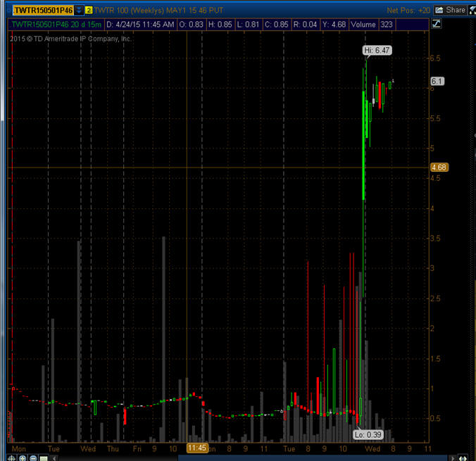This screenshot has height=461, width=476.
Task: Click the yellow-green icon after the zoom buttons
Action: 43,457
